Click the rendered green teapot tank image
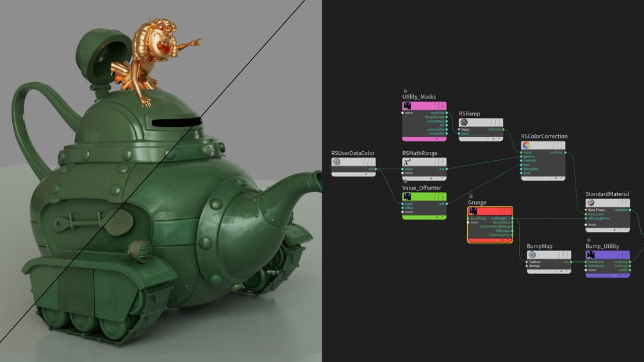The width and height of the screenshot is (644, 362). pos(161,181)
